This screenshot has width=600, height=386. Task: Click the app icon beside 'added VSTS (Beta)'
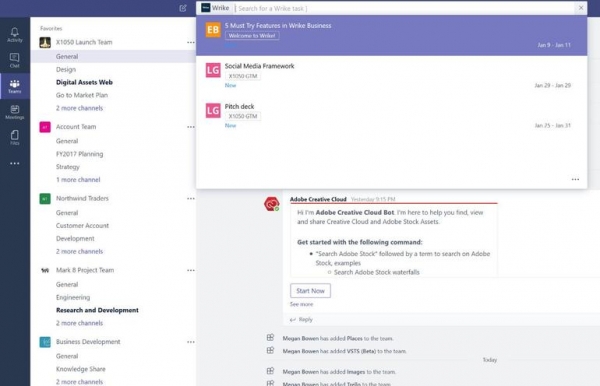point(270,350)
